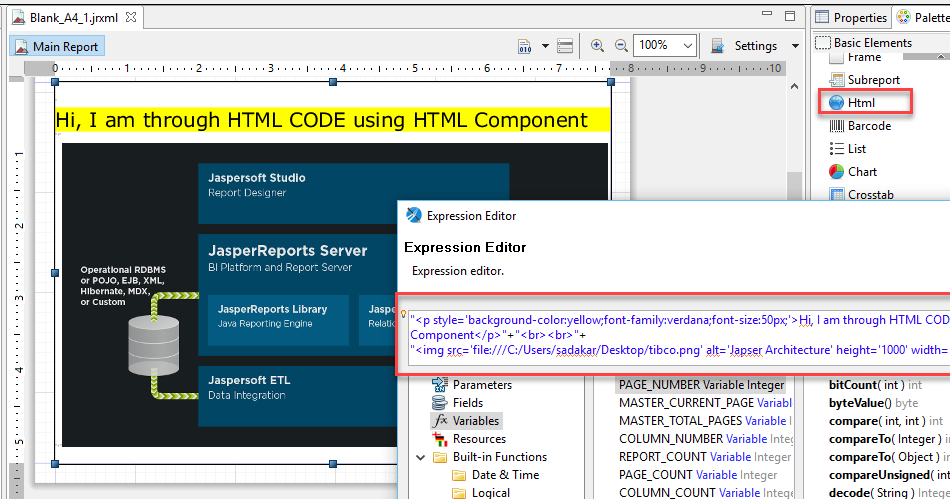Select PAGE_NUMBER Variable Integer row
Viewport: 950px width, 499px height.
(701, 385)
